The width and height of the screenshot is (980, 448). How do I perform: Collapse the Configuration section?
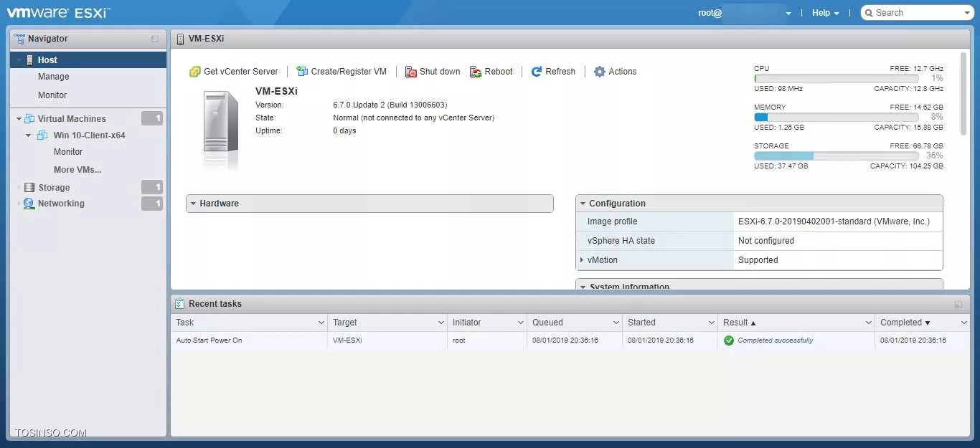[x=583, y=204]
